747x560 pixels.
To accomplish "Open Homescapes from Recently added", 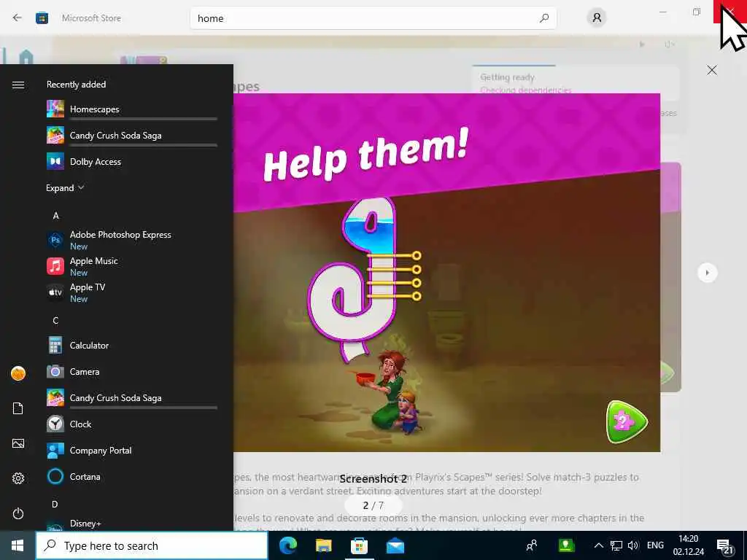I will pyautogui.click(x=132, y=109).
